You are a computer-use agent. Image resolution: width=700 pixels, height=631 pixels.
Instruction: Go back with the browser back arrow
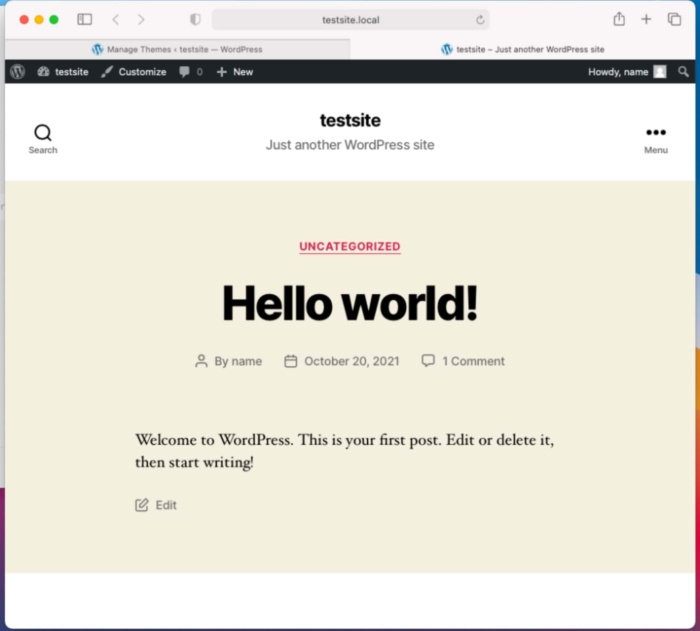click(x=116, y=19)
